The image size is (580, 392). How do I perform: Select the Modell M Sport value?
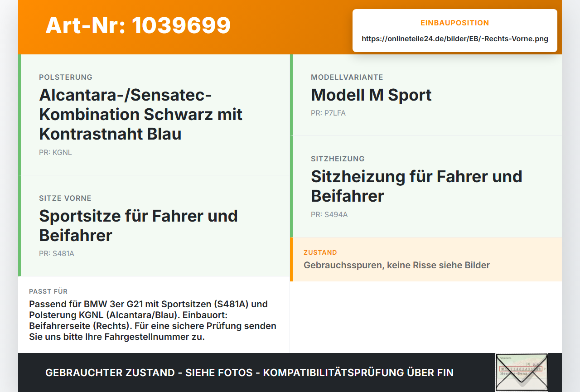pyautogui.click(x=371, y=95)
